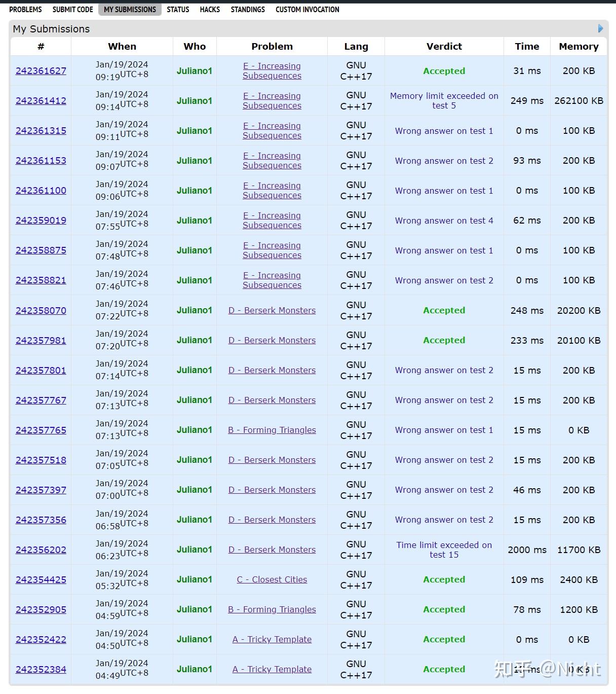The width and height of the screenshot is (616, 694).
Task: Expand the My Submissions panel arrow
Action: 601,29
